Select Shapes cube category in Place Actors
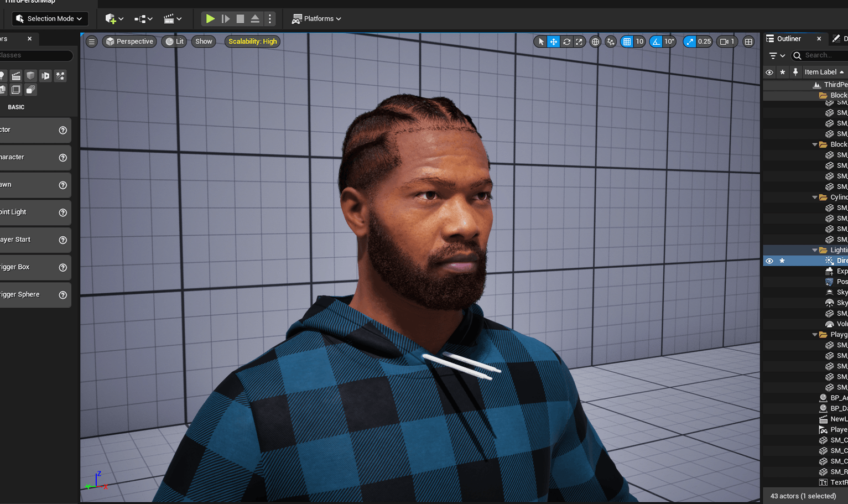Screen dimensions: 848x504 [31, 76]
